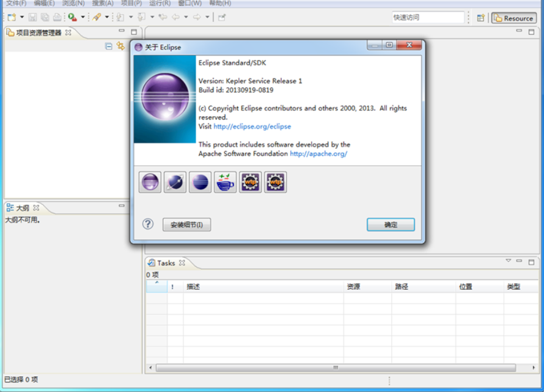This screenshot has height=392, width=544.
Task: Sort tasks by 资源 column header
Action: pos(368,287)
